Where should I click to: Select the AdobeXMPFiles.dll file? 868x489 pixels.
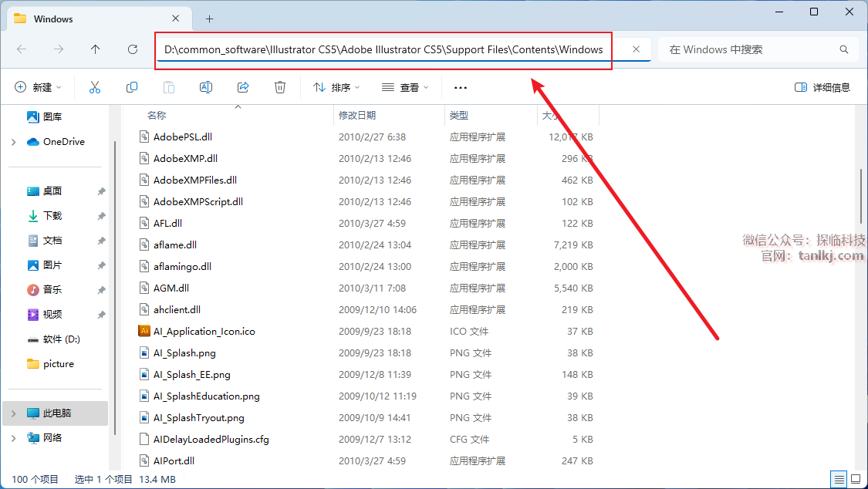point(195,180)
